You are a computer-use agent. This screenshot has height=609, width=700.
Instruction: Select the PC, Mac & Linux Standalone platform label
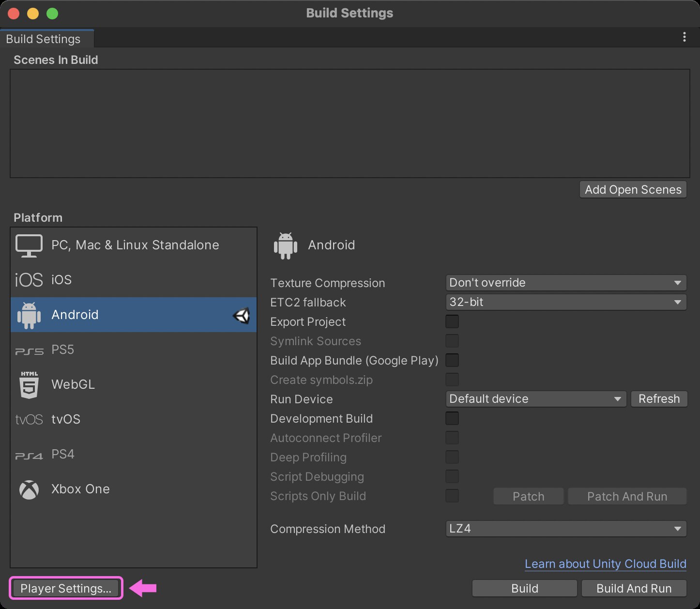[135, 245]
